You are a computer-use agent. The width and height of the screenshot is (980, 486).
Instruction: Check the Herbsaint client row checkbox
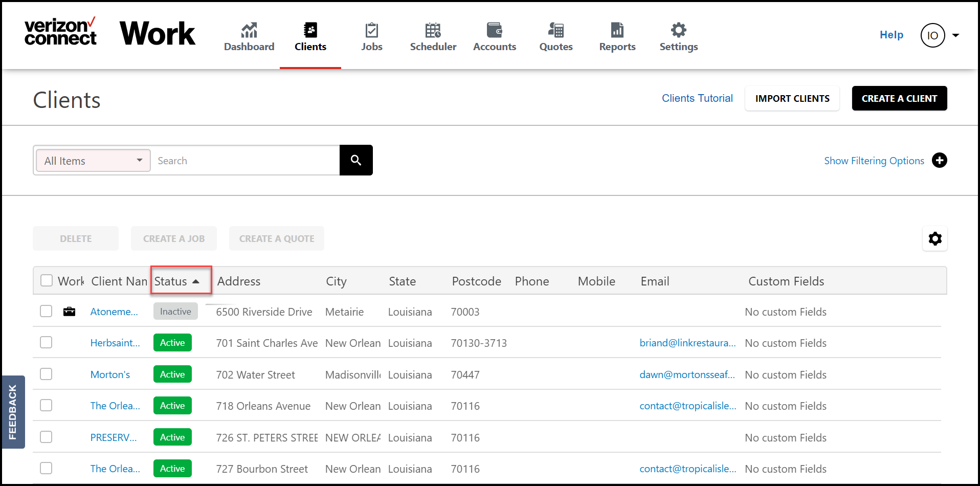tap(46, 342)
